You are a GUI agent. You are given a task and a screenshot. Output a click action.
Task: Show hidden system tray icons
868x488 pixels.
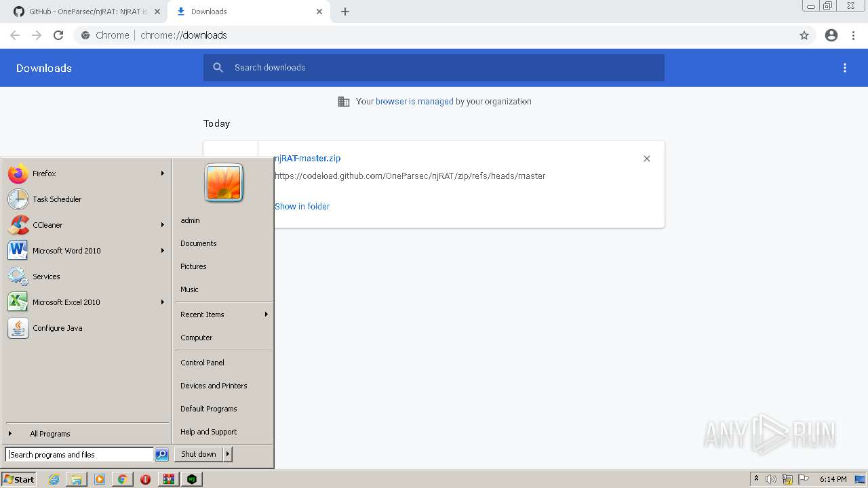tap(757, 479)
